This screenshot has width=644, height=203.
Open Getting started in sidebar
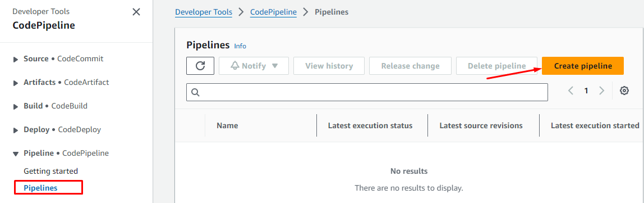coord(50,171)
